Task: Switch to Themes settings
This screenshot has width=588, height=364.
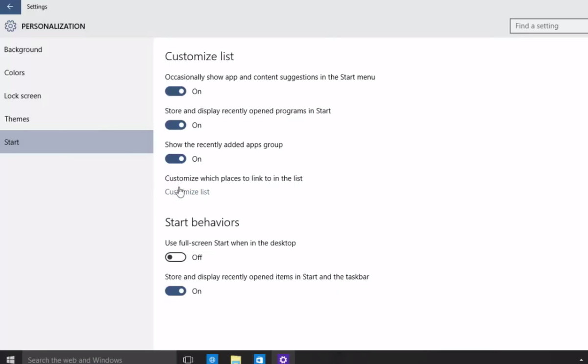Action: click(x=17, y=119)
